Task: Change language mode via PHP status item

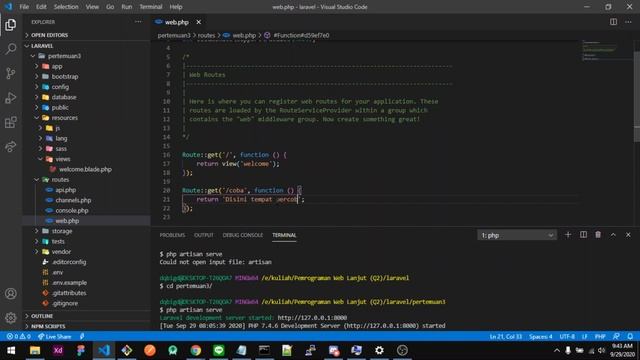Action: 600,336
